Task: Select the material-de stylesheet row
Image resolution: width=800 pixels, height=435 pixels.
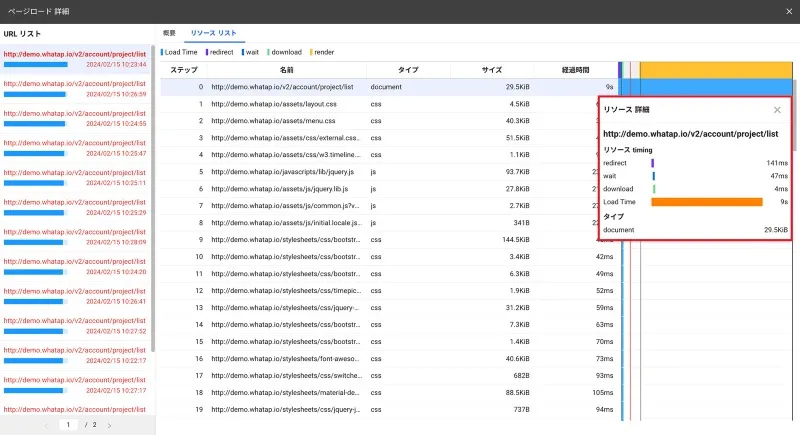Action: 389,393
